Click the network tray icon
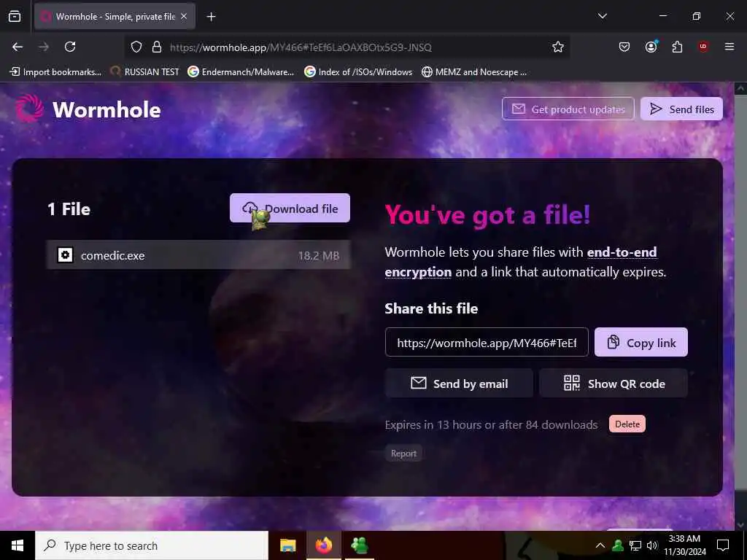This screenshot has width=747, height=560. (635, 545)
